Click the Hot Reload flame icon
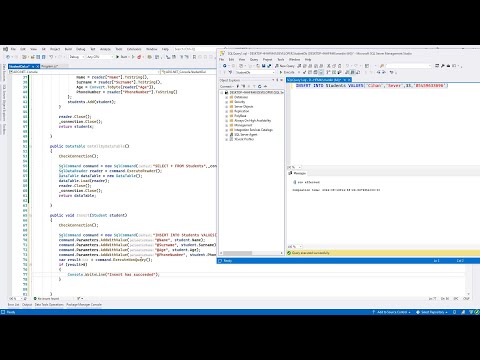 [139, 57]
